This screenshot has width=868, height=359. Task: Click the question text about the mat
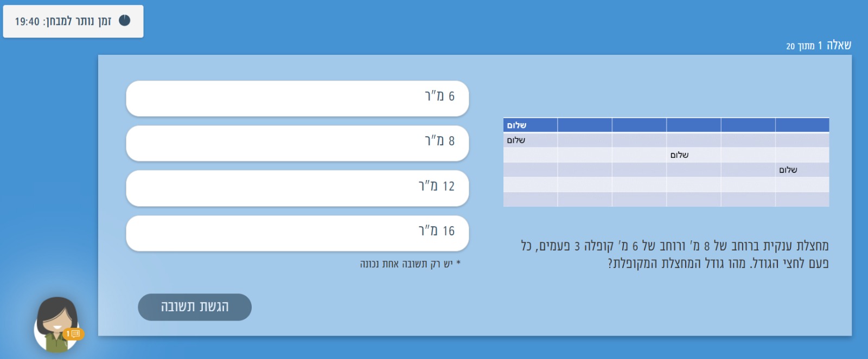675,254
